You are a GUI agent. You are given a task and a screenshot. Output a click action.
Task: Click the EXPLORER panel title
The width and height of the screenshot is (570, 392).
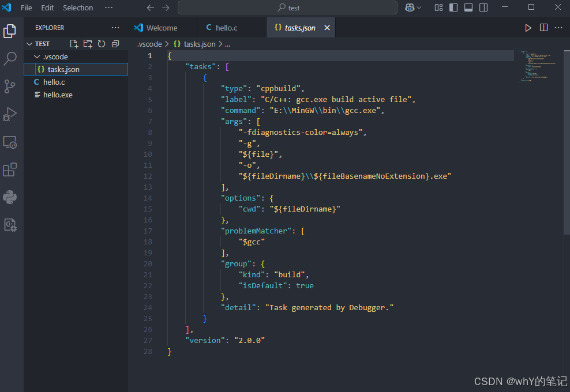click(50, 28)
